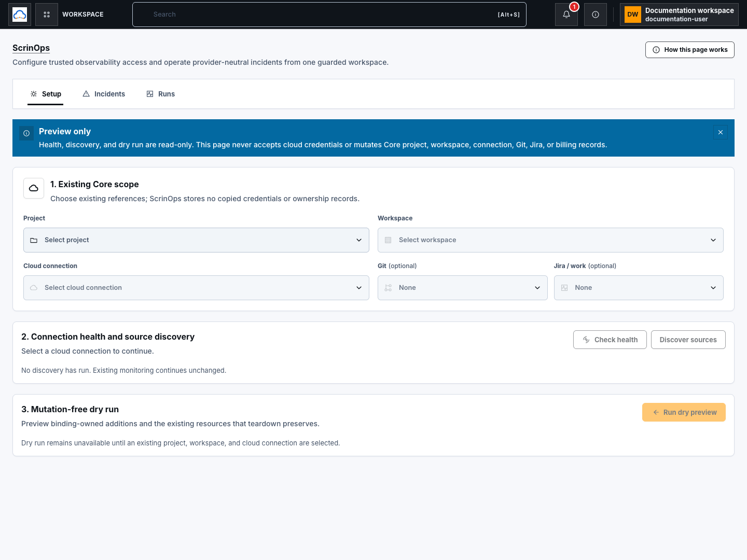Switch to the Setup tab
The height and width of the screenshot is (560, 747).
(x=46, y=94)
